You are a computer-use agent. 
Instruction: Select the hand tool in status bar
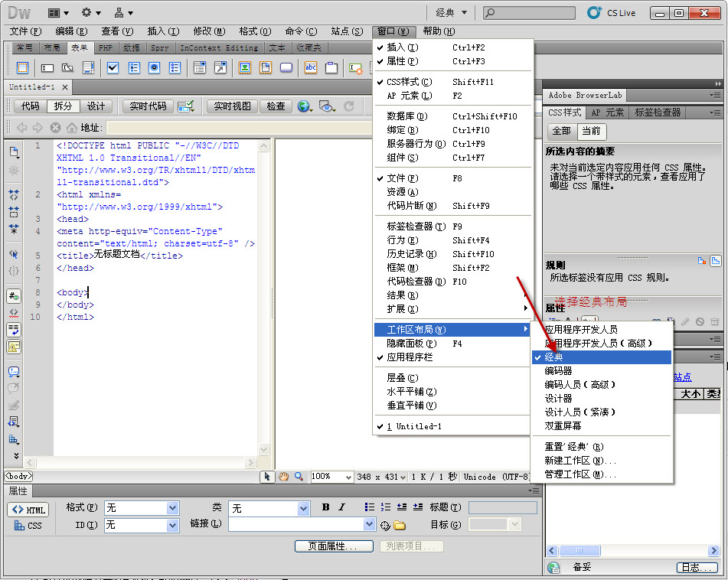tap(283, 477)
